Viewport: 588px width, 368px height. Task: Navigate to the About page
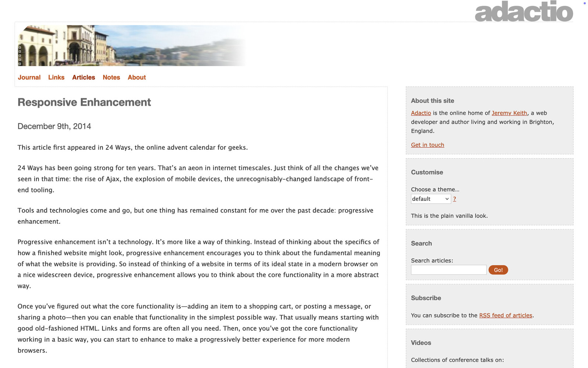[137, 77]
